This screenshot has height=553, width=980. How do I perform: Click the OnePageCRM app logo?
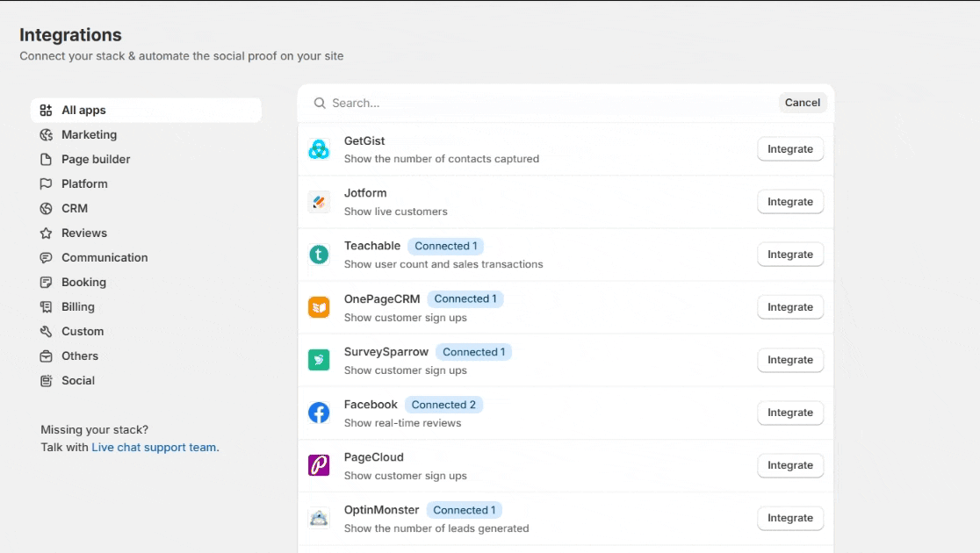319,307
